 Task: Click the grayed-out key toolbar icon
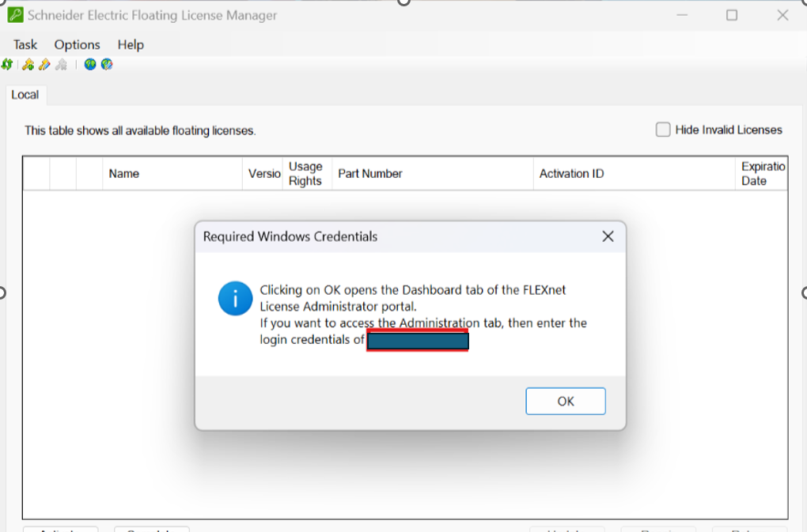pyautogui.click(x=61, y=64)
